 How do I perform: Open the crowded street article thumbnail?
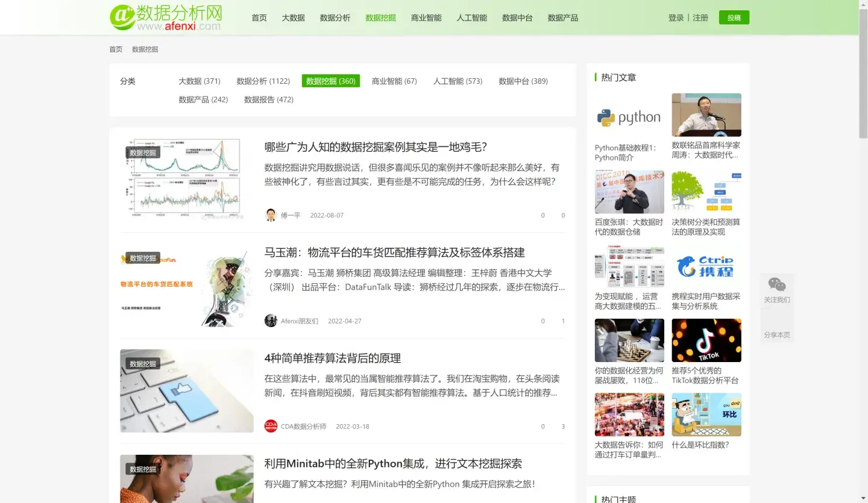click(x=629, y=414)
